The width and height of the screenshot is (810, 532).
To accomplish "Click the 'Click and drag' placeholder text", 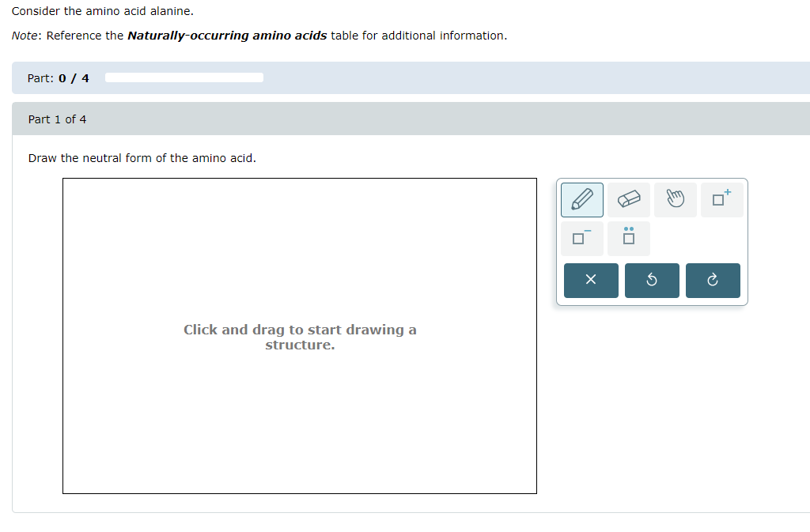I will pyautogui.click(x=300, y=337).
